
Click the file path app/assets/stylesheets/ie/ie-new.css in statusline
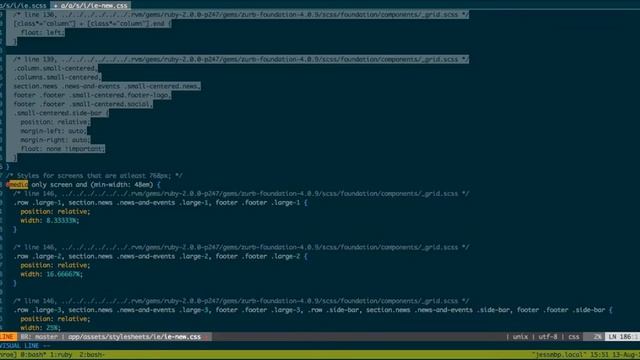coord(134,337)
